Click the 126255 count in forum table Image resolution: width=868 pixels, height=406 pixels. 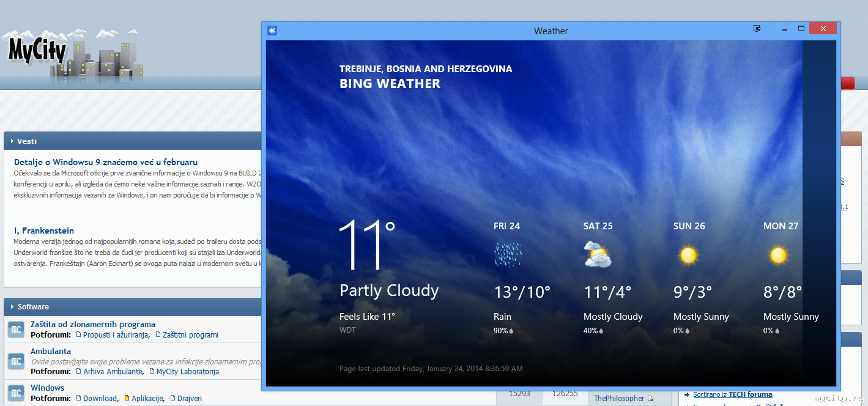pos(565,394)
